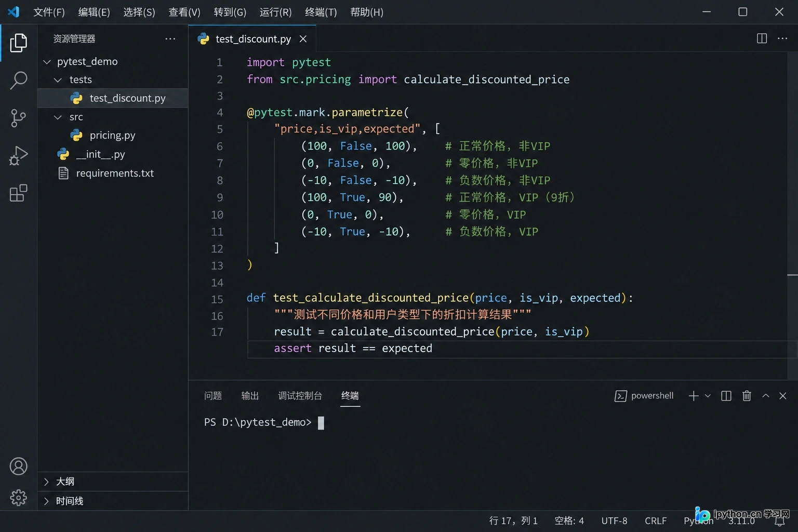Image resolution: width=798 pixels, height=532 pixels.
Task: Collapse the src folder
Action: [x=58, y=117]
